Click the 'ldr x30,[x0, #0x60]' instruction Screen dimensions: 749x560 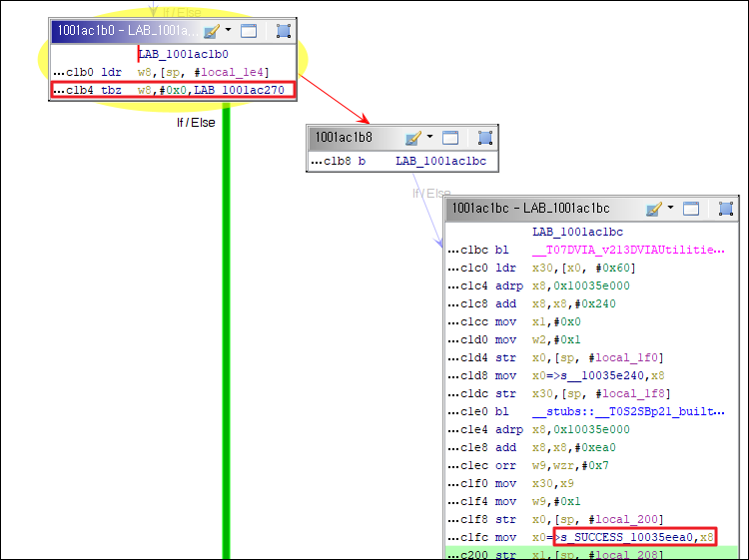[541, 268]
